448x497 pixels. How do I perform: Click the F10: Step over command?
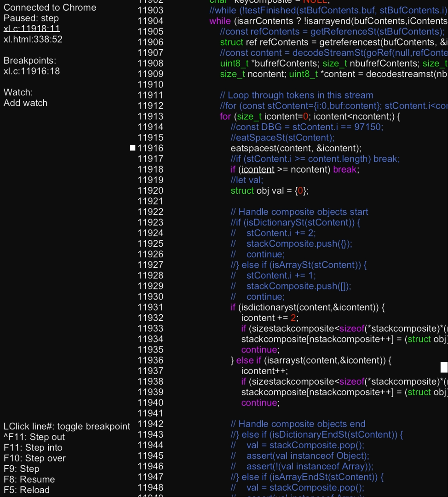(x=34, y=458)
